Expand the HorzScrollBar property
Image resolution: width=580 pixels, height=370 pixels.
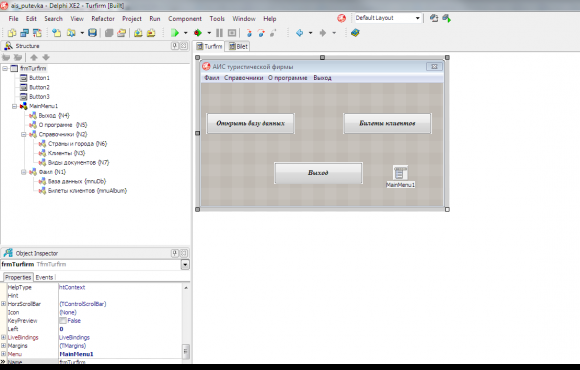pos(3,304)
